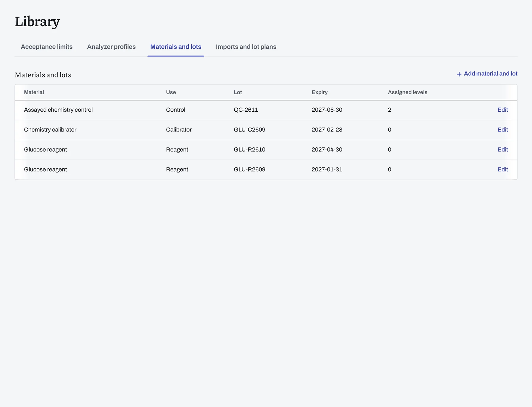Viewport: 532px width, 407px height.
Task: Click the Material column header
Action: coord(34,92)
